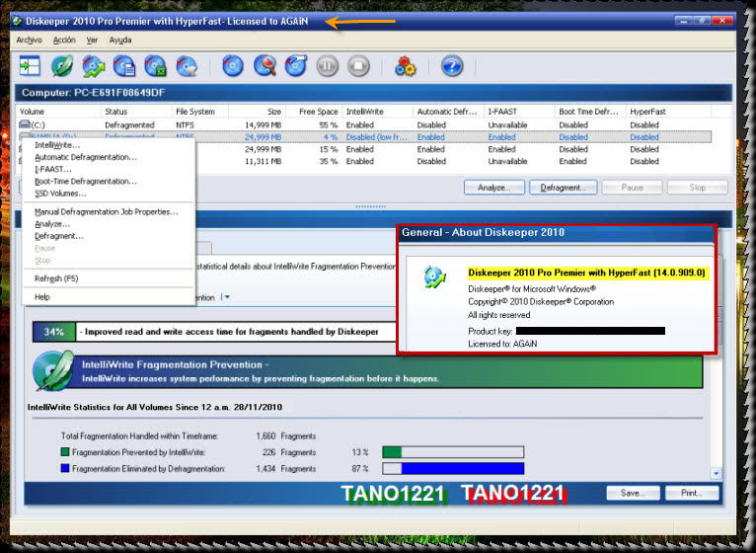The width and height of the screenshot is (756, 553).
Task: Open the Acción menu
Action: click(64, 40)
